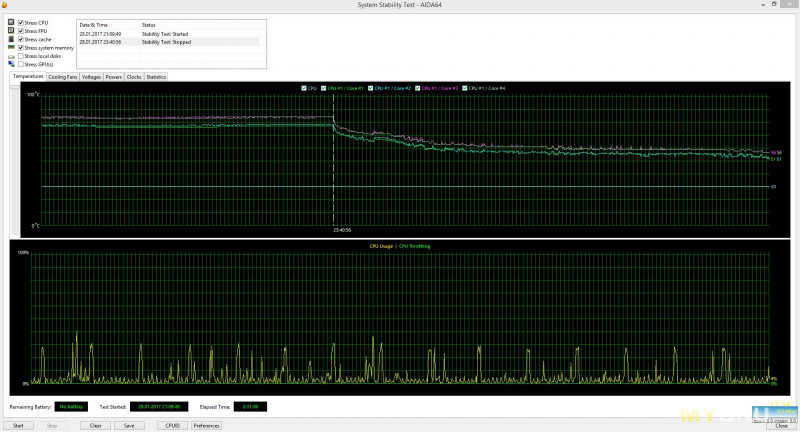The height and width of the screenshot is (432, 800).
Task: Click the CPU Throttling graph label
Action: 414,246
